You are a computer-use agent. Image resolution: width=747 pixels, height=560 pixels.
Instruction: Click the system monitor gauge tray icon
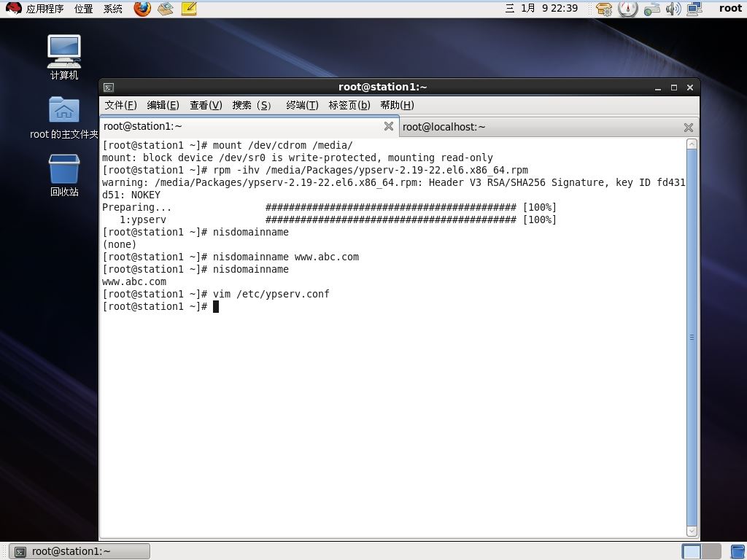pos(628,9)
